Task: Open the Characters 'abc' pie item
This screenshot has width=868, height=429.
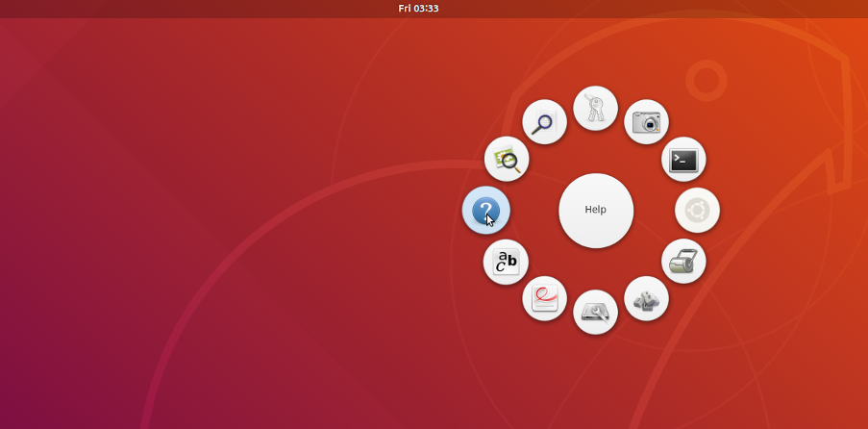Action: click(506, 263)
